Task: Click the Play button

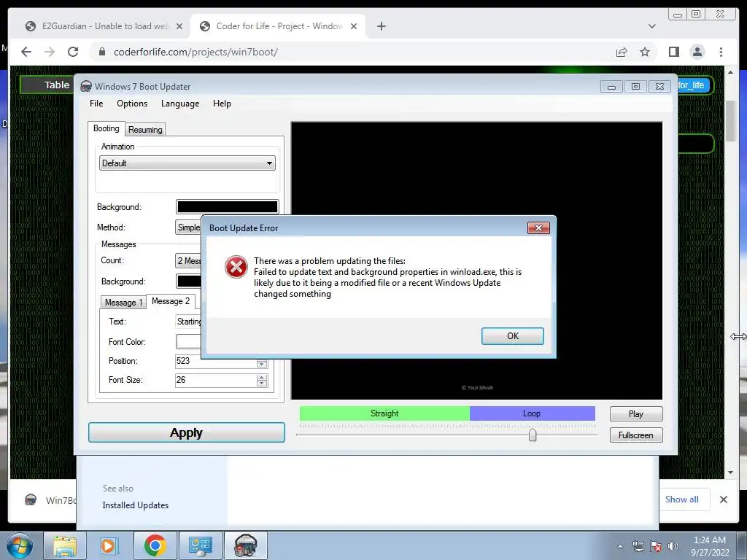Action: [636, 414]
